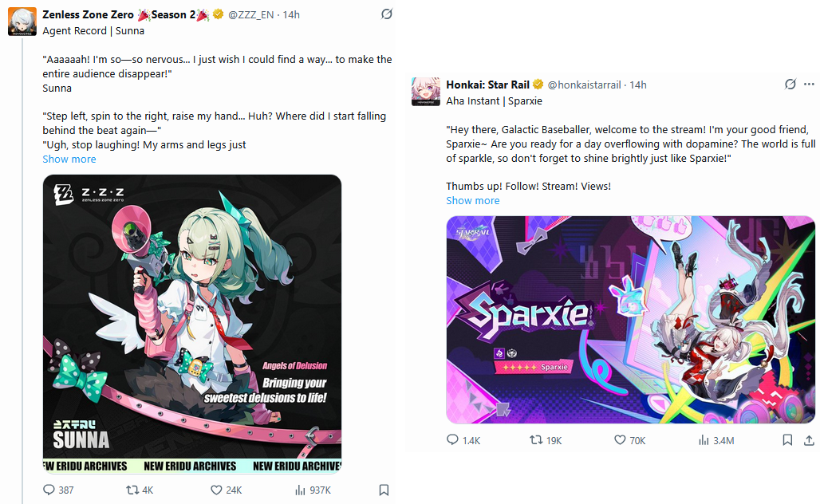Open the Sparxie banner image
Viewport: 820px width, 504px height.
coord(631,320)
